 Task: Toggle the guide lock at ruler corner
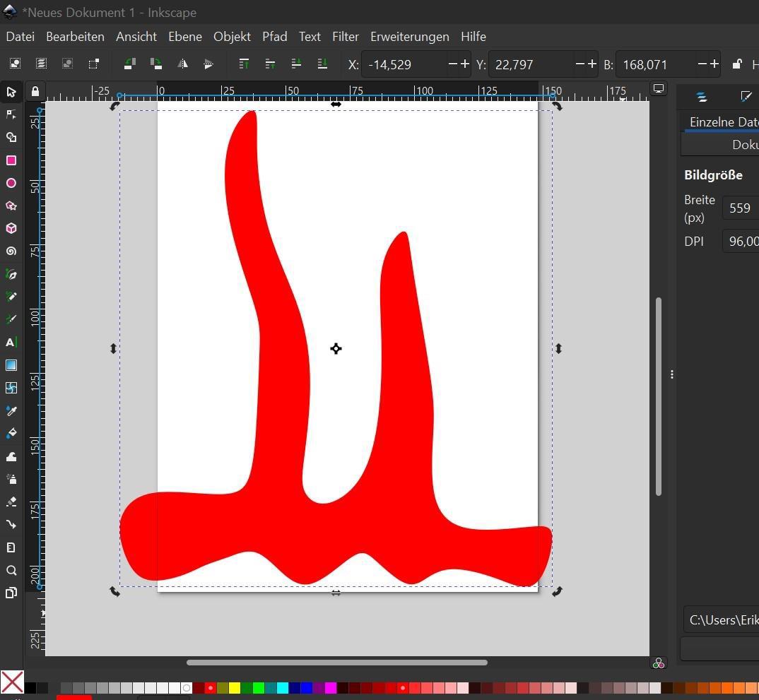[35, 91]
